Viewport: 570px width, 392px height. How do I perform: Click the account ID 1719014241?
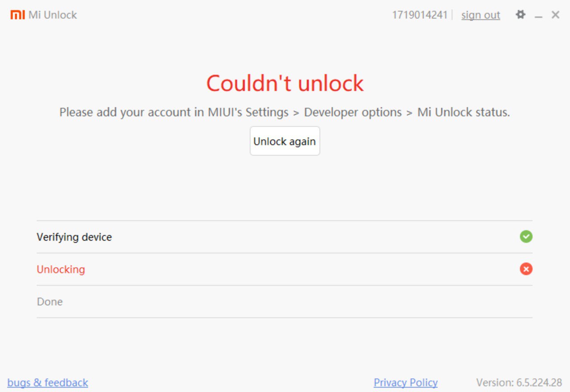419,15
